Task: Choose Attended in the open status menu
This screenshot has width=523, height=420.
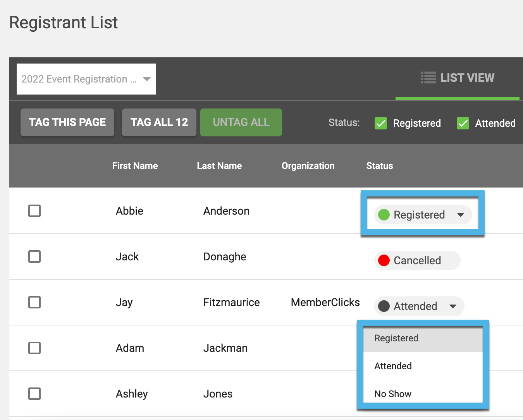Action: click(423, 366)
